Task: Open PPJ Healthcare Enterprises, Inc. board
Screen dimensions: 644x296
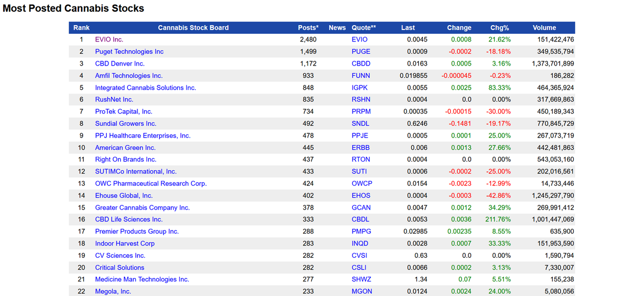Action: 143,136
